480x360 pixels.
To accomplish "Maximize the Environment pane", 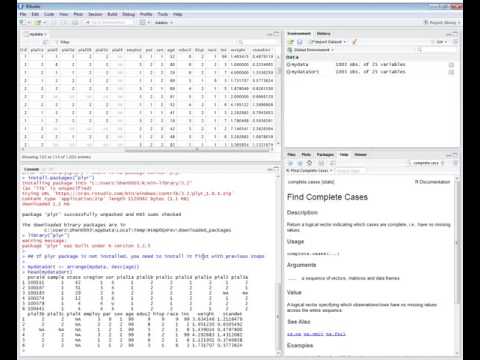I will (455, 34).
